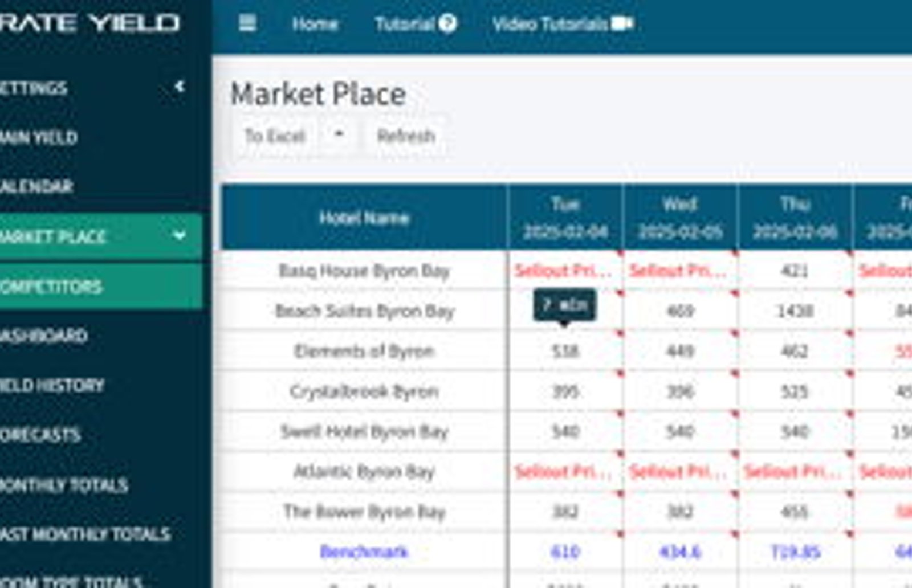Viewport: 912px width, 588px height.
Task: Click Elements of Byron row name
Action: [364, 351]
